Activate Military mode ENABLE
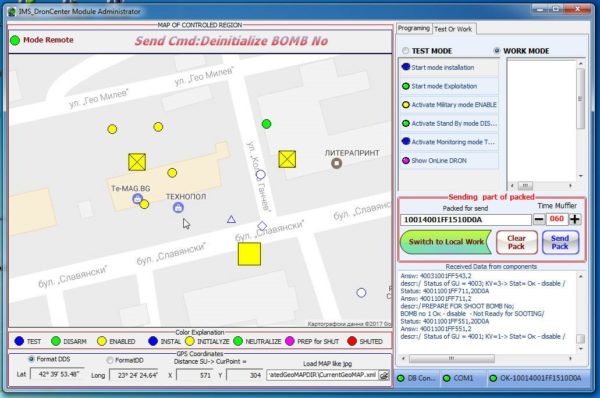600x398 pixels. pos(449,104)
